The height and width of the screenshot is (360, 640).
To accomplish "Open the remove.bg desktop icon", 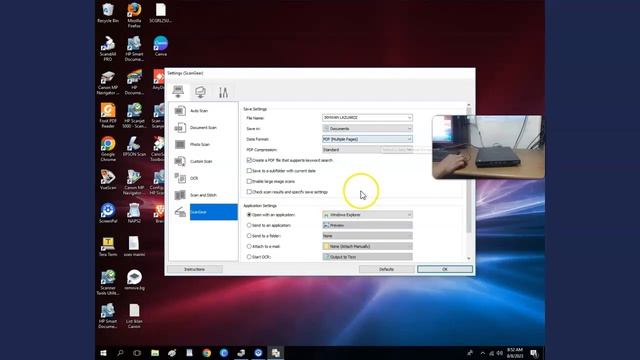I will tap(134, 280).
